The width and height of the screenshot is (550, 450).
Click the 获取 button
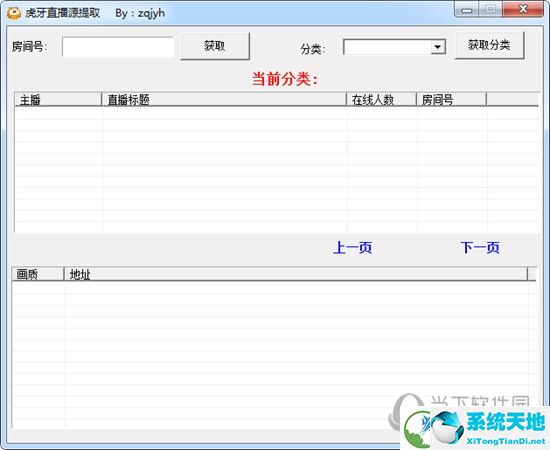click(x=215, y=46)
